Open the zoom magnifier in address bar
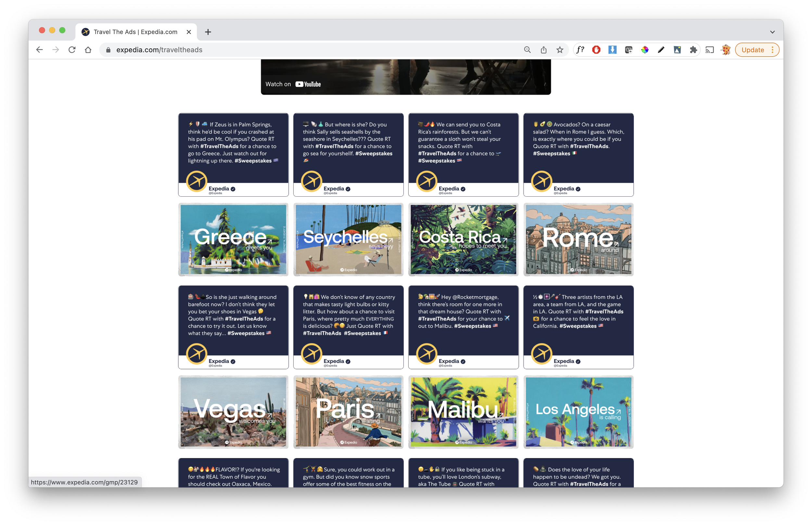Screen dimensions: 812x525 click(x=527, y=50)
